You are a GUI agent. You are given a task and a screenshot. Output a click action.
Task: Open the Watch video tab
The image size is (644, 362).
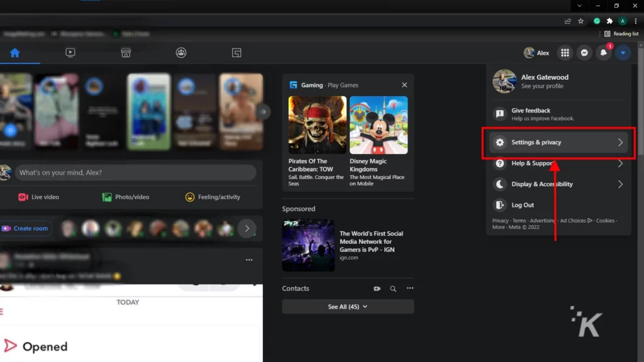(70, 53)
